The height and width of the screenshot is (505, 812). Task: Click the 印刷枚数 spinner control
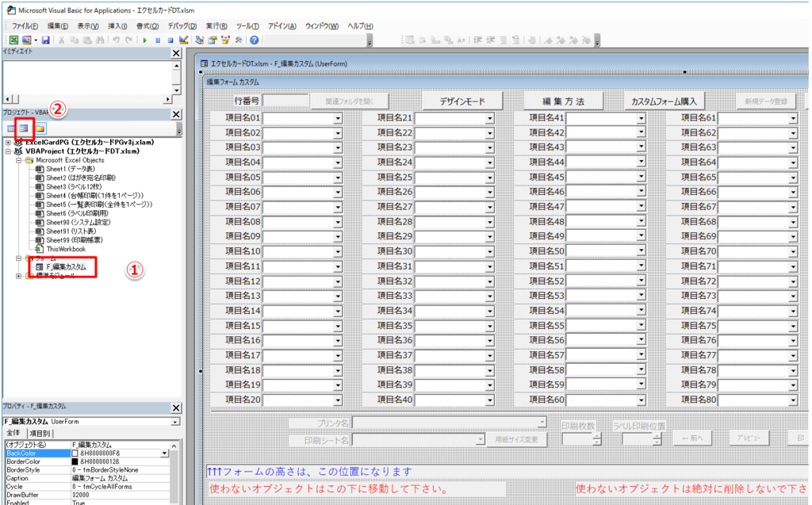597,439
